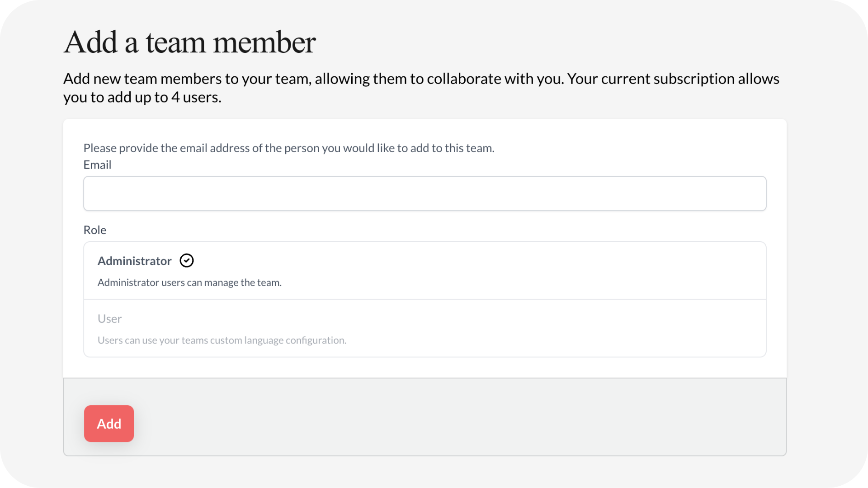Click the Role section label

point(95,230)
